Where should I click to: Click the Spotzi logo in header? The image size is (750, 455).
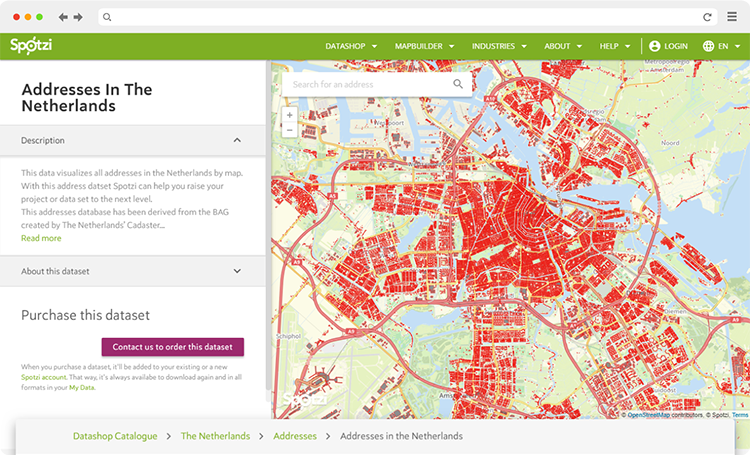pos(31,46)
